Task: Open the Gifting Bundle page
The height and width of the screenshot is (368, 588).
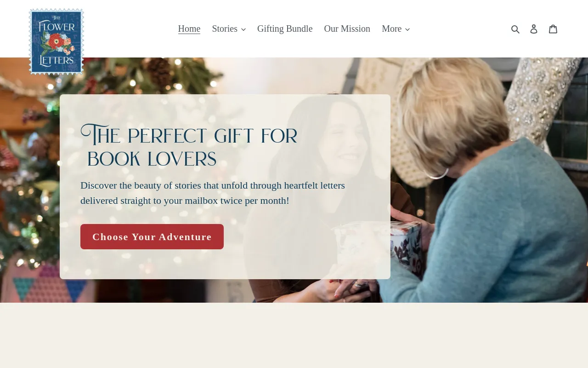Action: [x=285, y=29]
